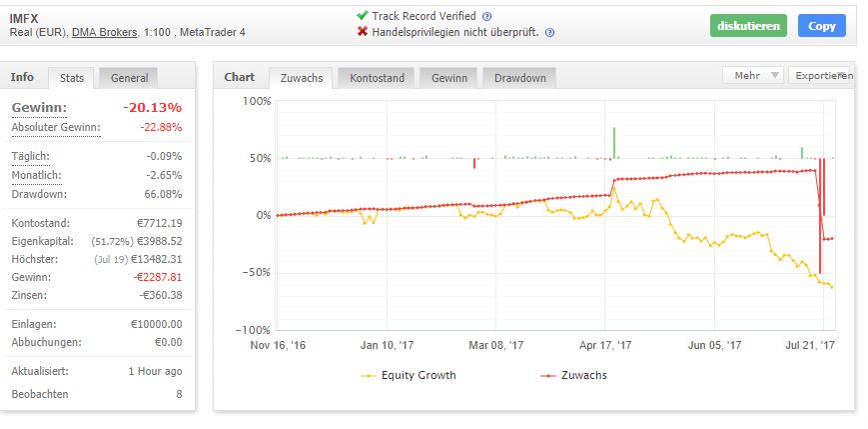Click the green diskutieren button

[x=748, y=25]
